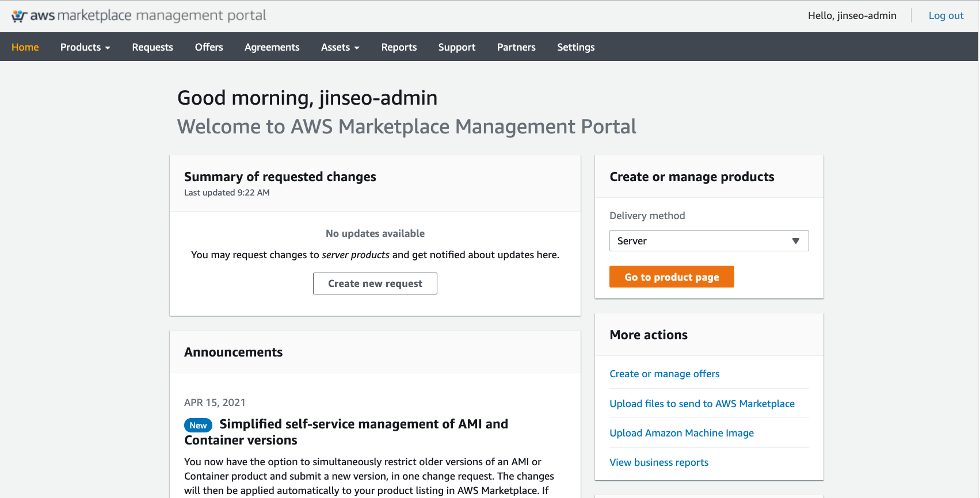Screen dimensions: 980x498
Task: Click the Simplified self-service management announcement title
Action: point(346,432)
